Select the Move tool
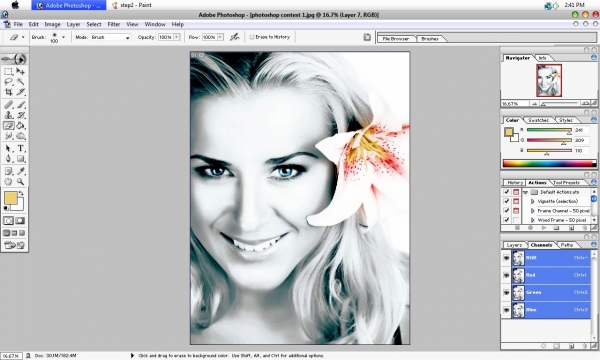Viewport: 600px width, 360px height. [20, 72]
